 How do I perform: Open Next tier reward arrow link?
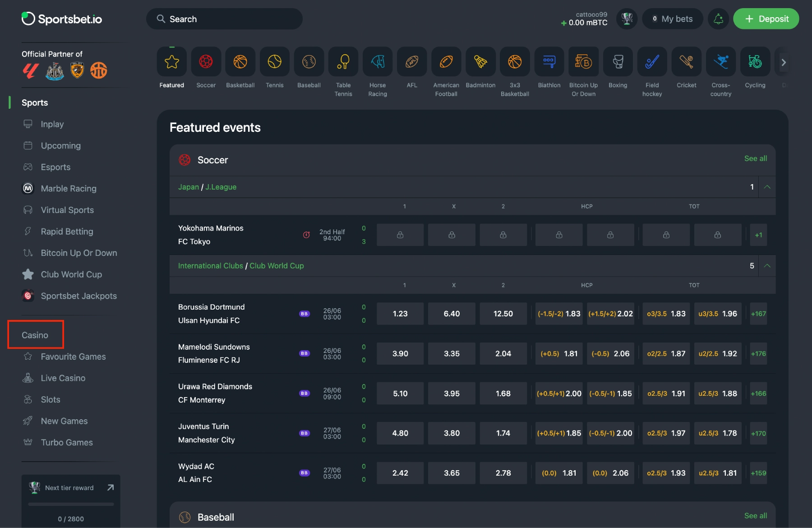coord(111,487)
